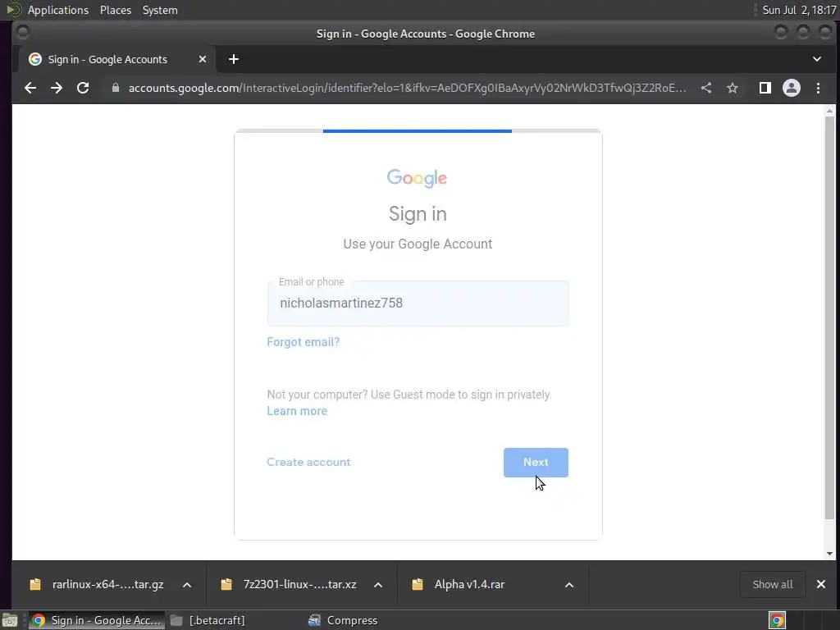840x630 pixels.
Task: Click the show desktop icon in taskbar
Action: (10, 620)
